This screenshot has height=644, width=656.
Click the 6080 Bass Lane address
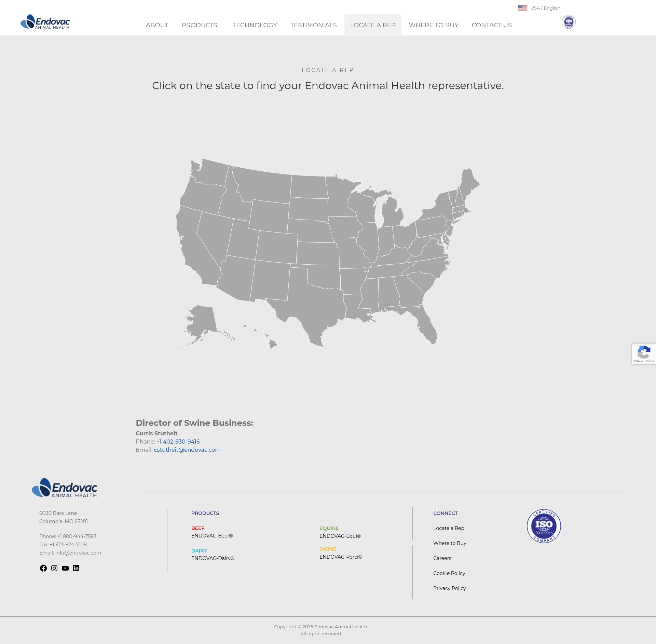point(58,513)
